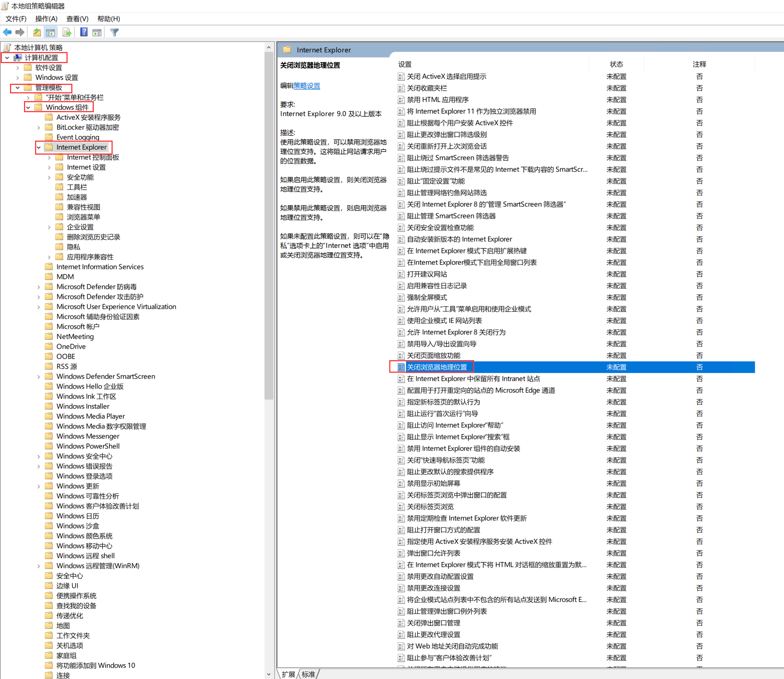Switch to the 标准 tab
This screenshot has height=679, width=784.
(308, 674)
